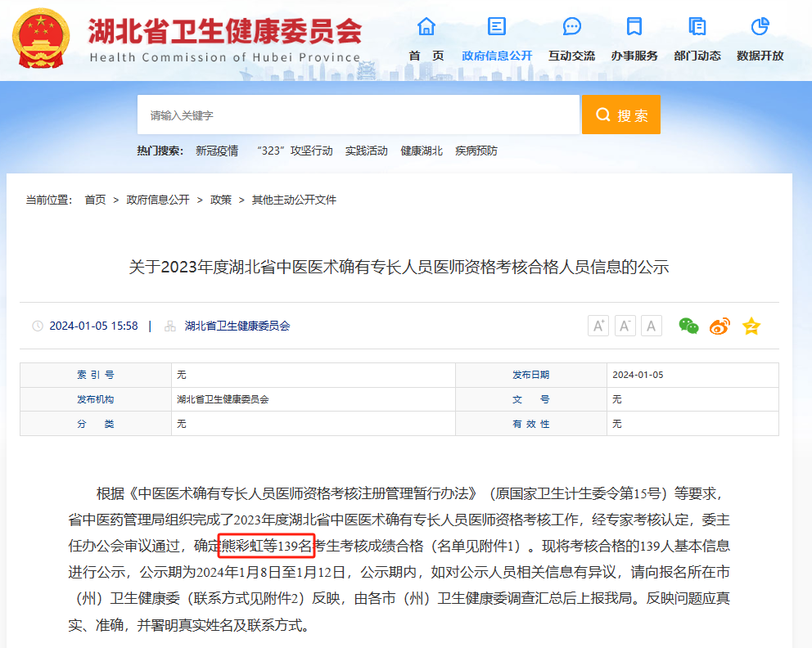Image resolution: width=812 pixels, height=648 pixels.
Task: Share the article via Weibo icon
Action: [720, 326]
